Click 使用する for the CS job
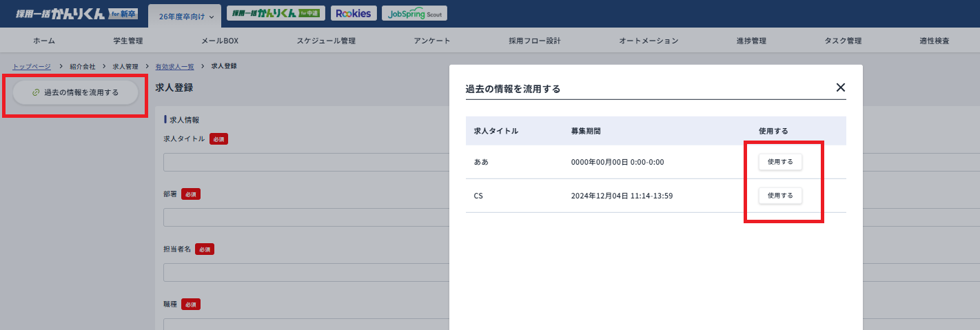The width and height of the screenshot is (980, 330). 780,196
